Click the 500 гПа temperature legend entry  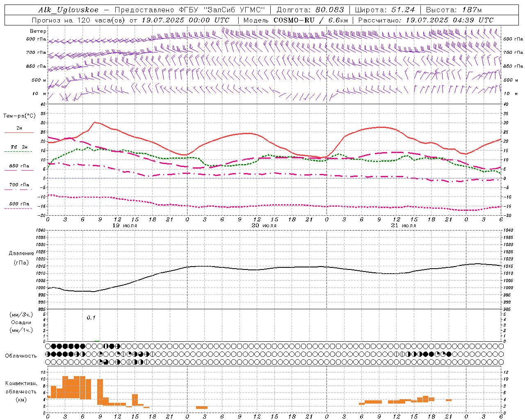click(19, 204)
